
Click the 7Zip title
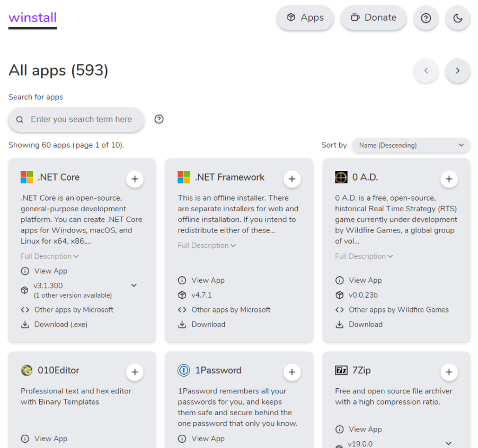(361, 370)
